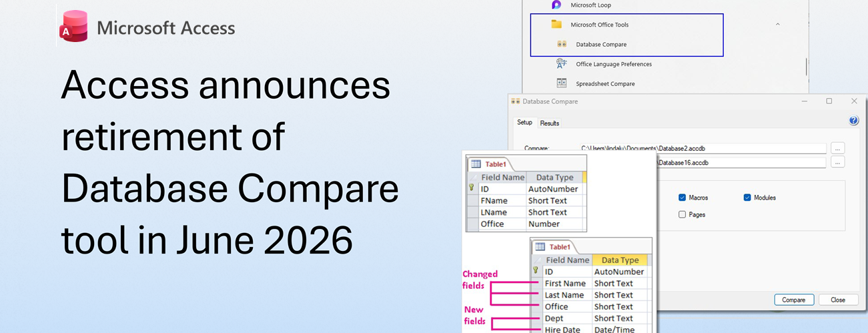Screen dimensions: 868x333
Task: Select the Number data type cell for Office
Action: click(554, 224)
